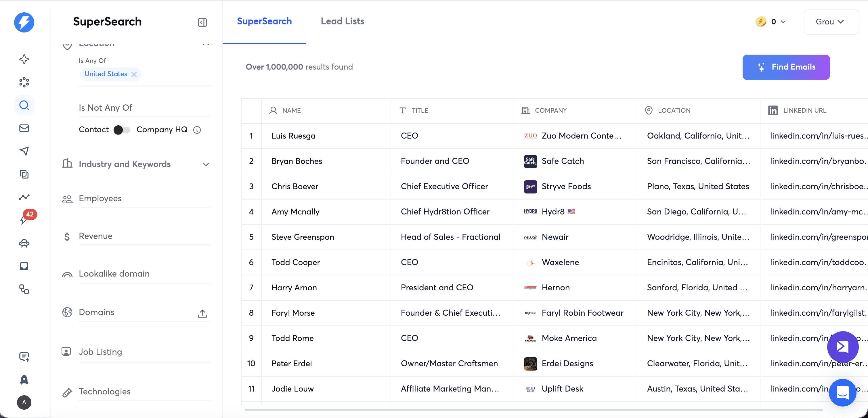Click the Faryl Robin Footwear company cell

click(575, 313)
